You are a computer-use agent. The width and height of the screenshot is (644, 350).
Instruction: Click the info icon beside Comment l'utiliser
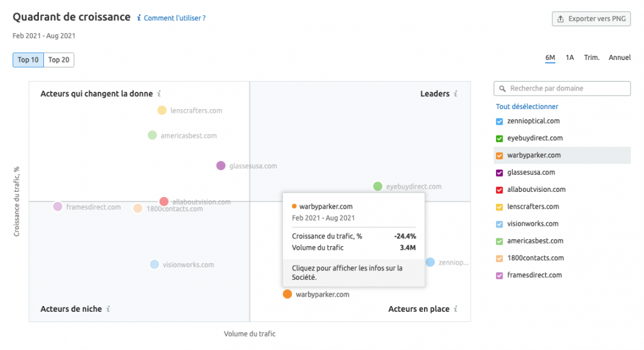139,18
